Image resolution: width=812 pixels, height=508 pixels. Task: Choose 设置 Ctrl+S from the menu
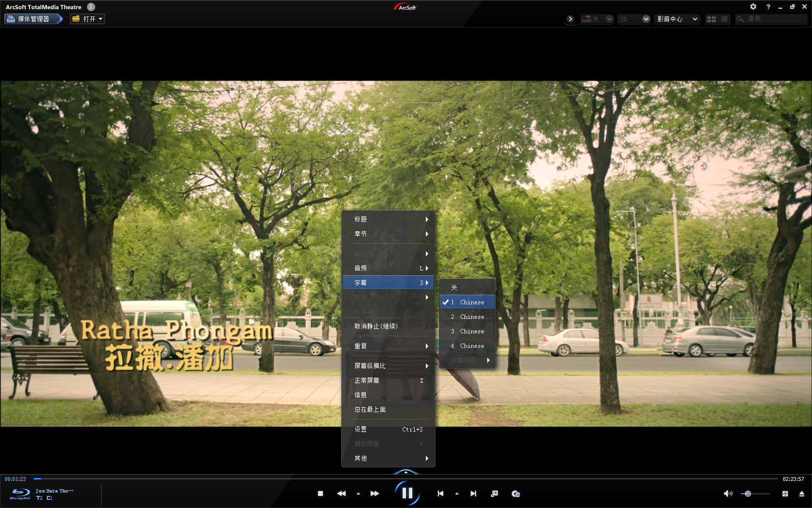click(388, 429)
